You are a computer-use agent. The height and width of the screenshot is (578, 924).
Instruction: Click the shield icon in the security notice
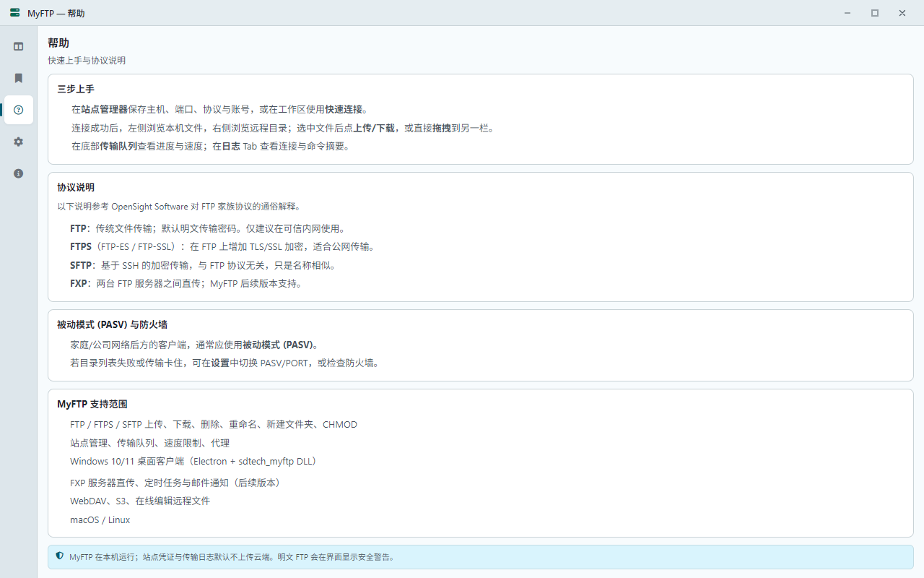[x=60, y=556]
